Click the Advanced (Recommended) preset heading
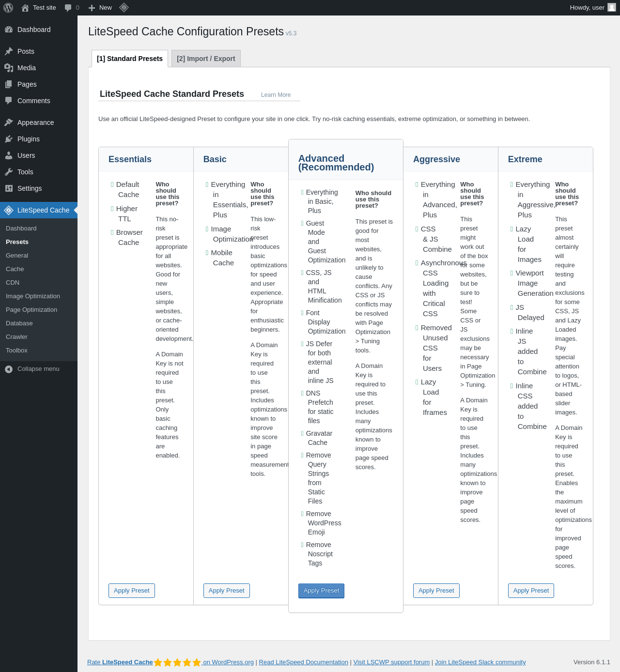 [336, 163]
